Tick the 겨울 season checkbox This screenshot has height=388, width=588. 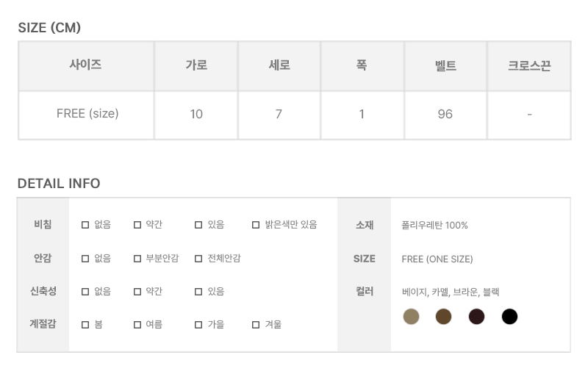pyautogui.click(x=256, y=325)
